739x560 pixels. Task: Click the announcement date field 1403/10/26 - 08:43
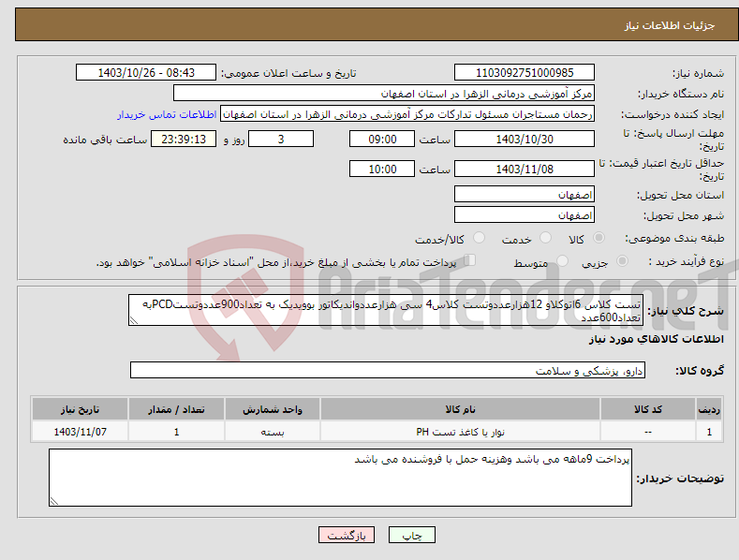point(145,73)
